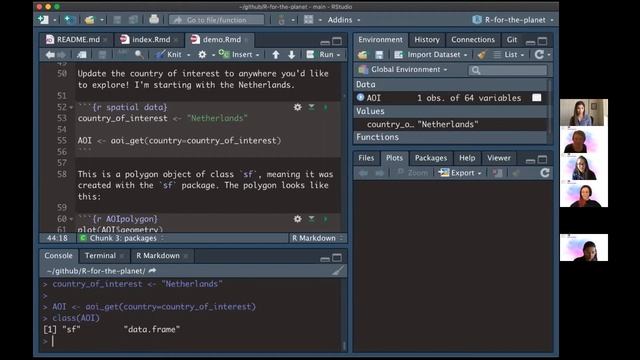Open the Insert chunk dropdown

(x=240, y=54)
